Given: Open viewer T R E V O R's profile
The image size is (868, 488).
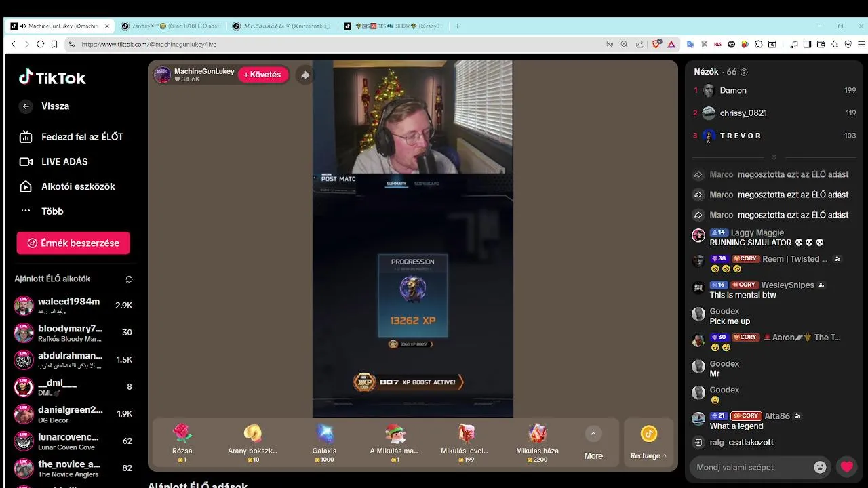Looking at the screenshot, I should (741, 136).
